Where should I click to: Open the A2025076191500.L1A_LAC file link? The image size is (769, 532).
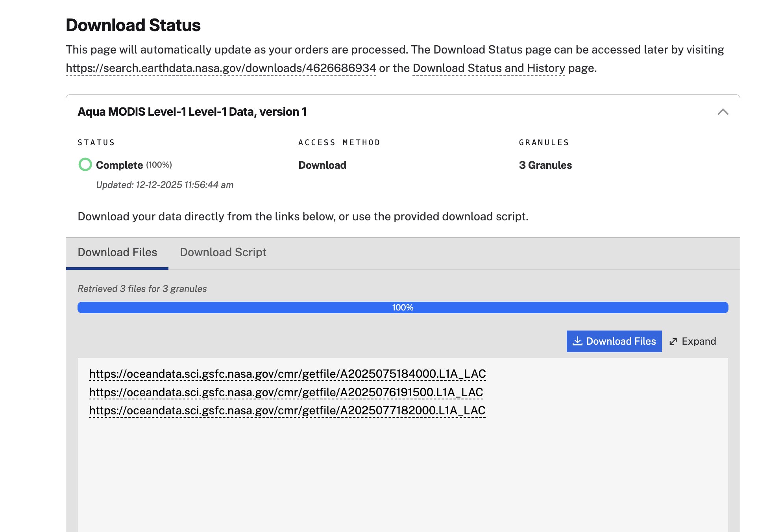pyautogui.click(x=287, y=392)
